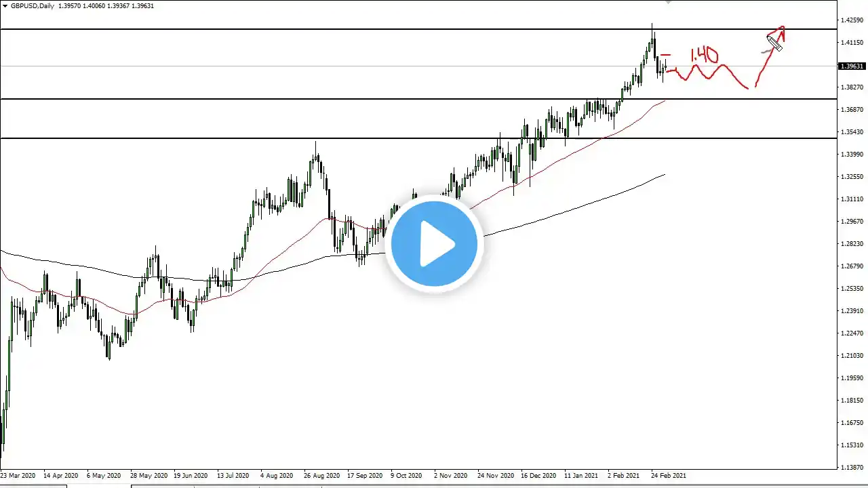Image resolution: width=868 pixels, height=488 pixels.
Task: Click the current price label 1.39631
Action: point(852,66)
